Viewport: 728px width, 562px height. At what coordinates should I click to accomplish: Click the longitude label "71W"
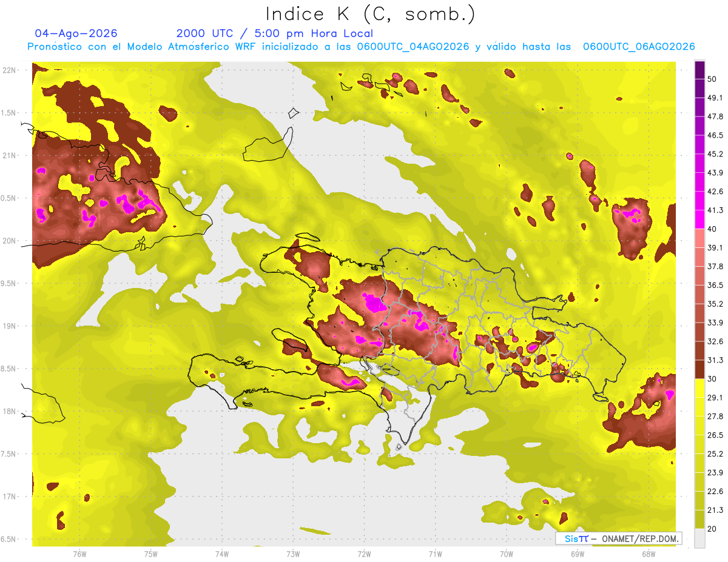click(x=435, y=554)
